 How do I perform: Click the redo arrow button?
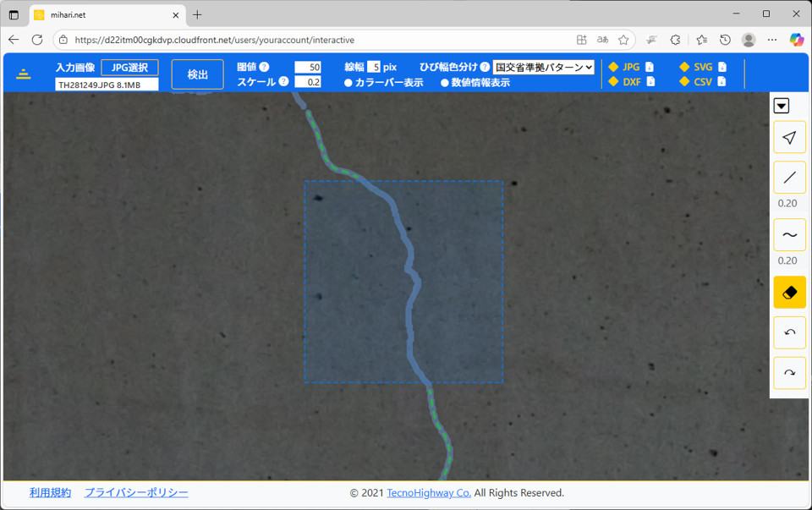point(789,373)
